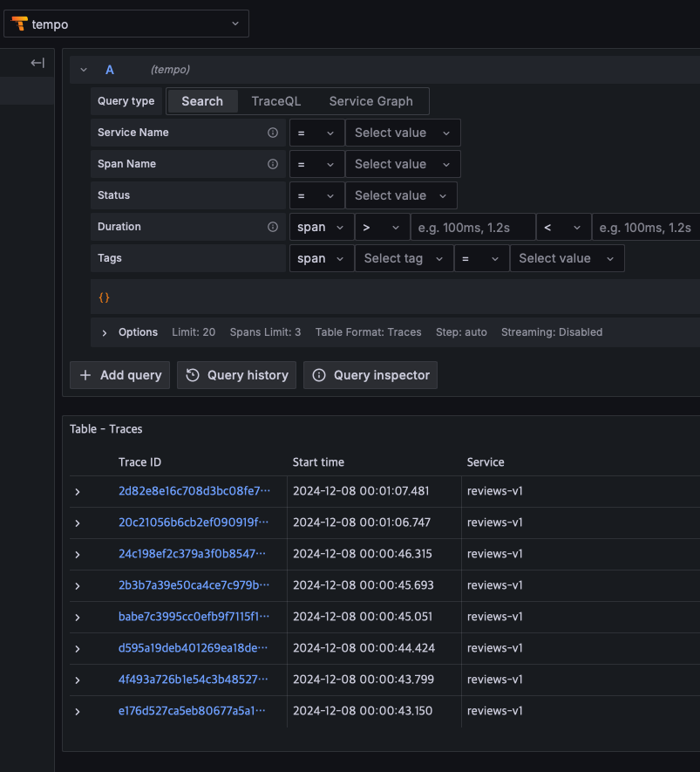Open Query history

click(x=237, y=375)
